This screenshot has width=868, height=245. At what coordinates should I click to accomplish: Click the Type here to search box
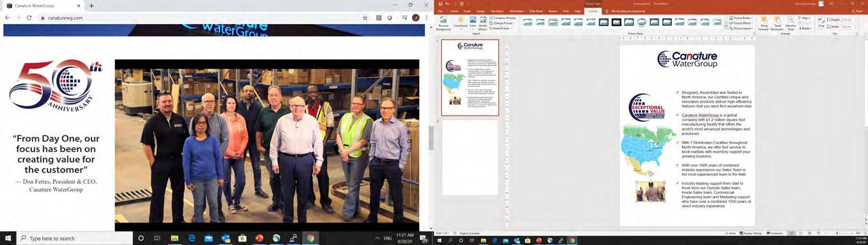[75, 238]
